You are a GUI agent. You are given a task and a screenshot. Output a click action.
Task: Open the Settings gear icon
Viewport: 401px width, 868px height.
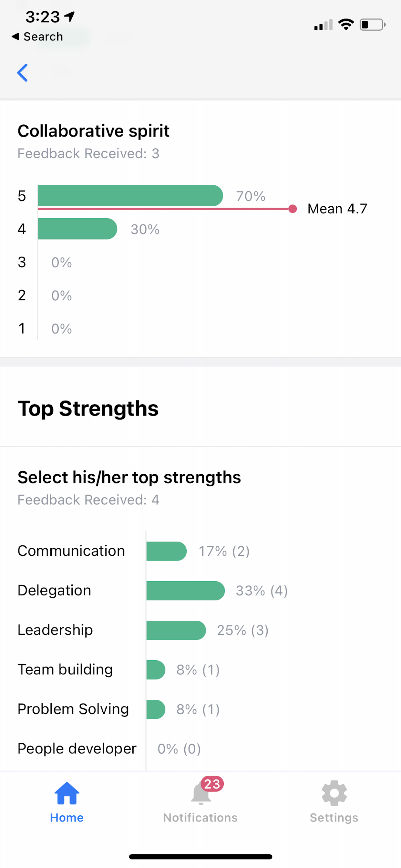[334, 793]
